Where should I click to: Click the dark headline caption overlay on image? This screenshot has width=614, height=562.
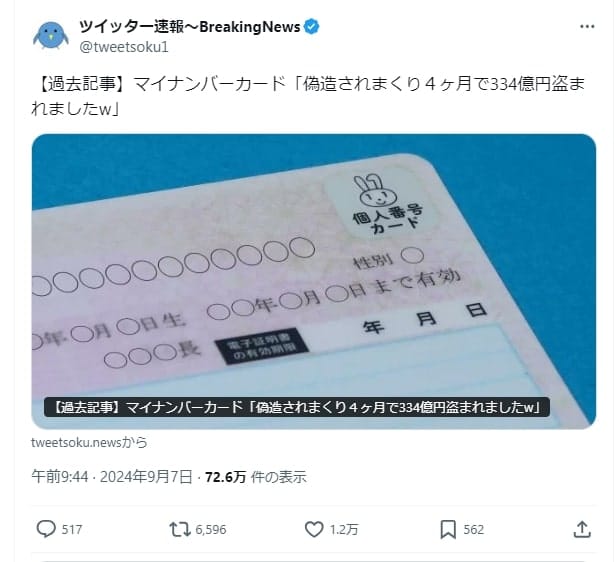[297, 407]
